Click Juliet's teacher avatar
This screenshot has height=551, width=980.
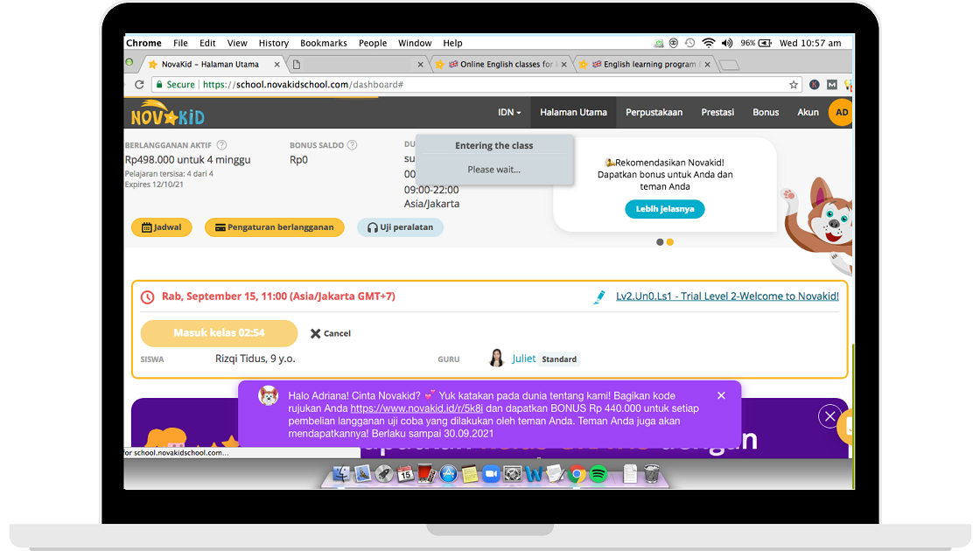point(496,358)
